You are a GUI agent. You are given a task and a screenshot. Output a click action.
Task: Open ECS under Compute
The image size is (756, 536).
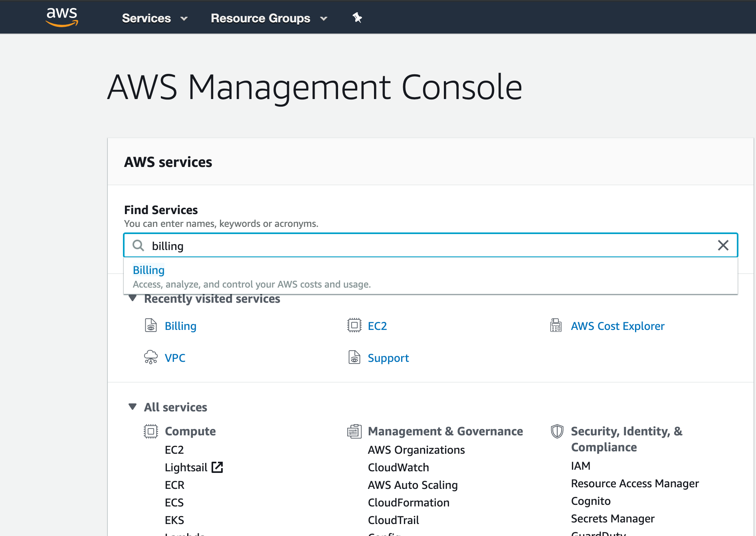pyautogui.click(x=174, y=502)
